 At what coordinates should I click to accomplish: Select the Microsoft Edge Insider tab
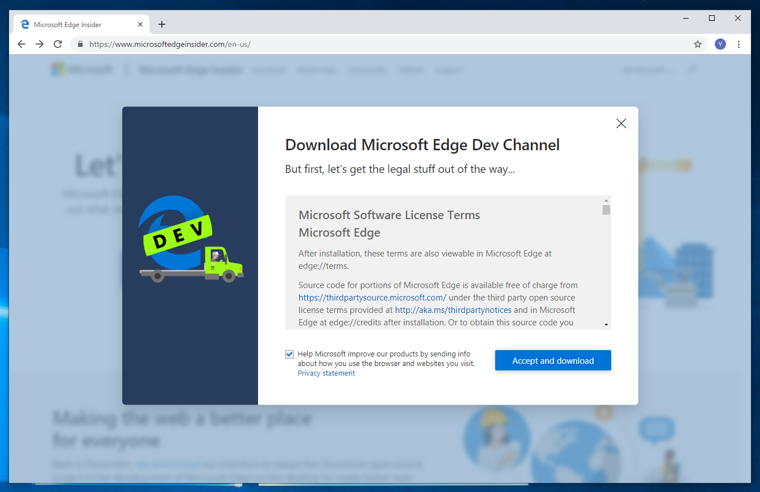(81, 24)
